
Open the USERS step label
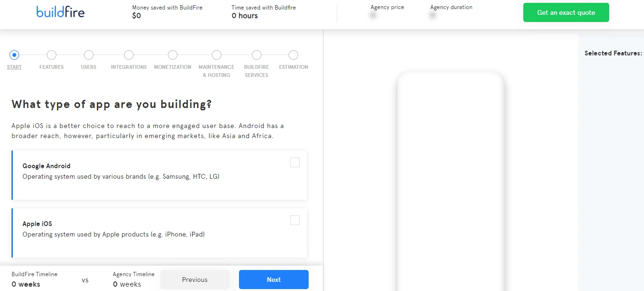89,67
